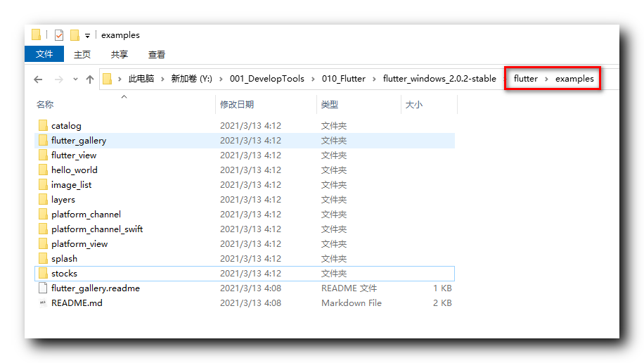The height and width of the screenshot is (363, 644).
Task: Click the README.md file name
Action: coord(77,303)
